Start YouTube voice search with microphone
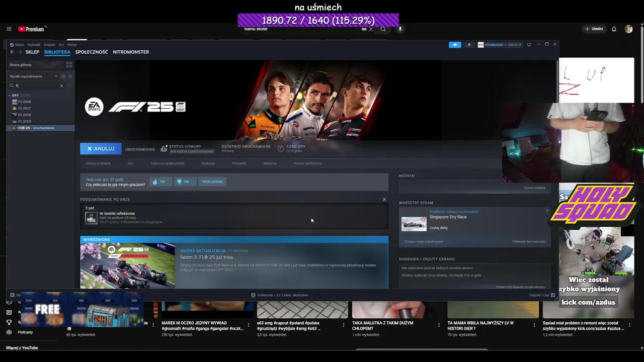 pos(400,29)
